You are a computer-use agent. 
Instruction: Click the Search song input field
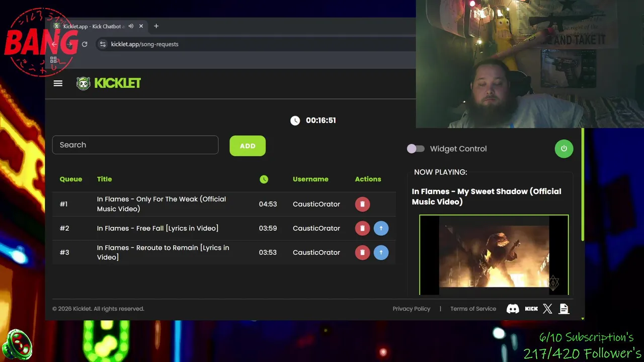tap(135, 145)
